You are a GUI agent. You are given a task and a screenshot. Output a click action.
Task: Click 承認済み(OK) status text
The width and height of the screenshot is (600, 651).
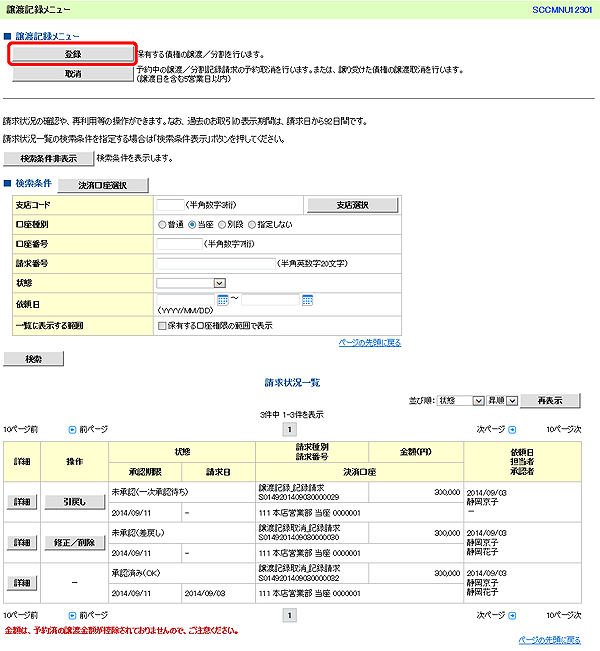(136, 573)
